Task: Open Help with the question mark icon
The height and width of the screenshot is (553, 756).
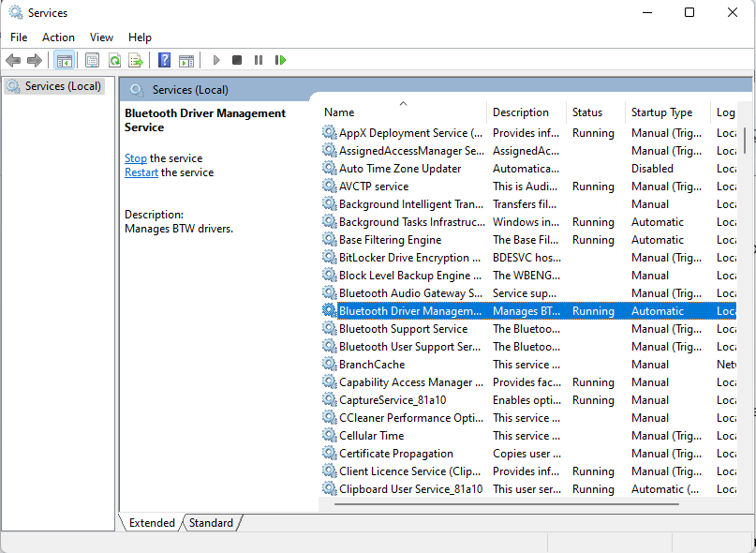Action: pos(164,60)
